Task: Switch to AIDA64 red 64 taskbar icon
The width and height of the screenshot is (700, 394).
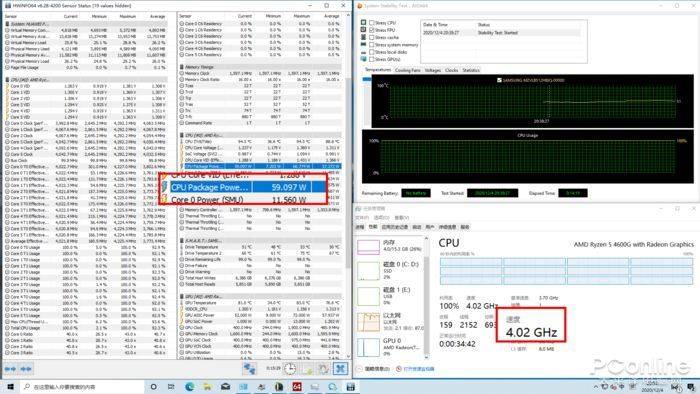Action: coord(297,386)
